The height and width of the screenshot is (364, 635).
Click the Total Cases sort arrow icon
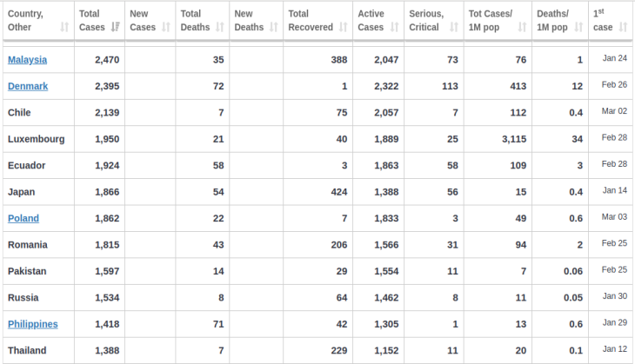pyautogui.click(x=115, y=27)
